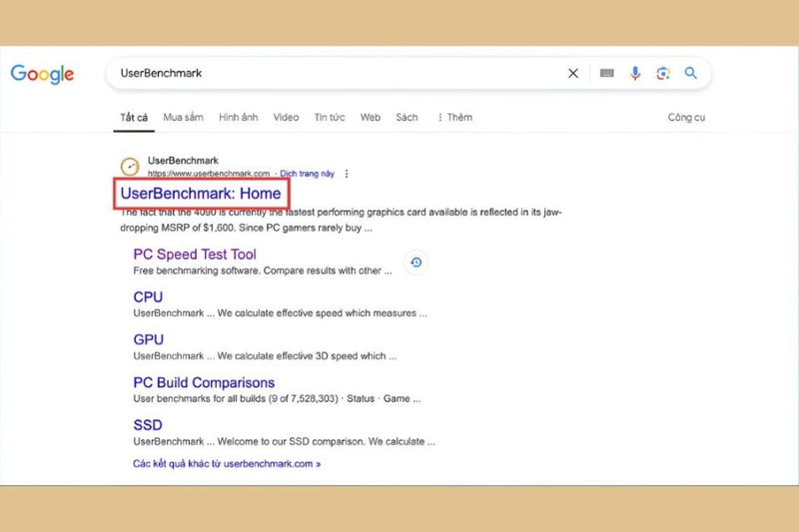Open the GPU sitelink
This screenshot has width=799, height=532.
pyautogui.click(x=148, y=339)
